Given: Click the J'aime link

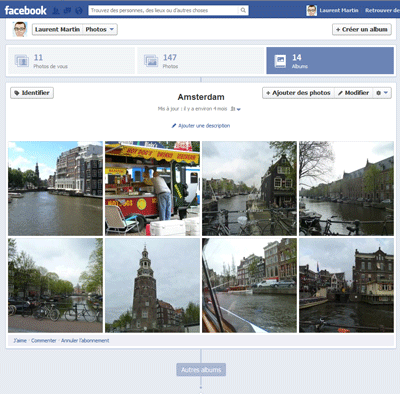Looking at the screenshot, I should (x=20, y=340).
